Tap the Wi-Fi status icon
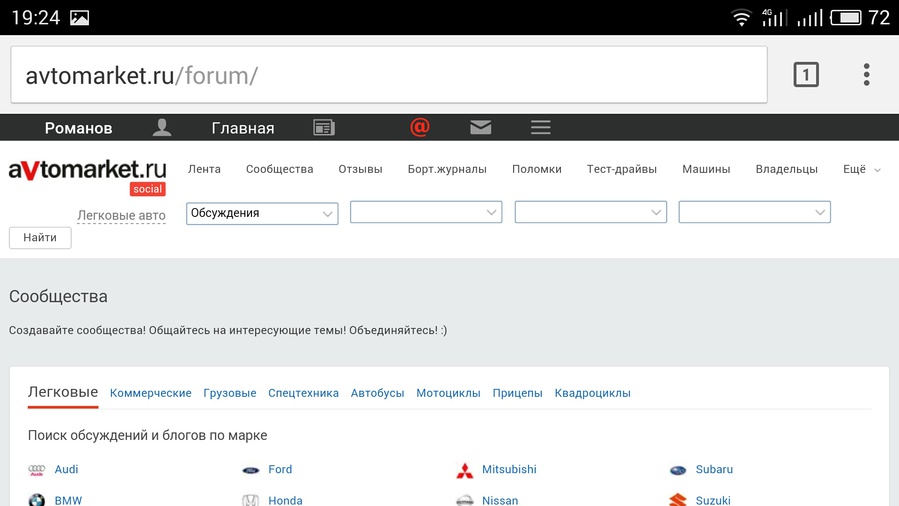Screen dimensions: 899x506 741,18
